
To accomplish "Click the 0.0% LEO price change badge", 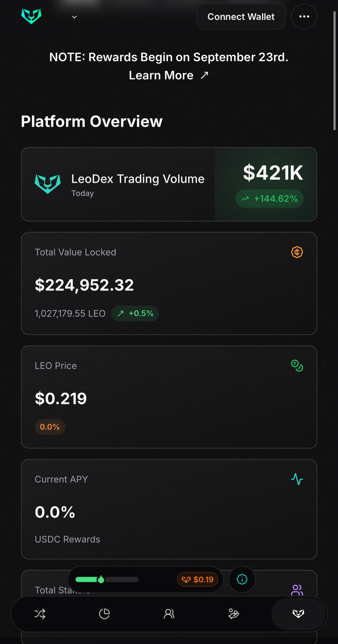I will click(x=50, y=427).
